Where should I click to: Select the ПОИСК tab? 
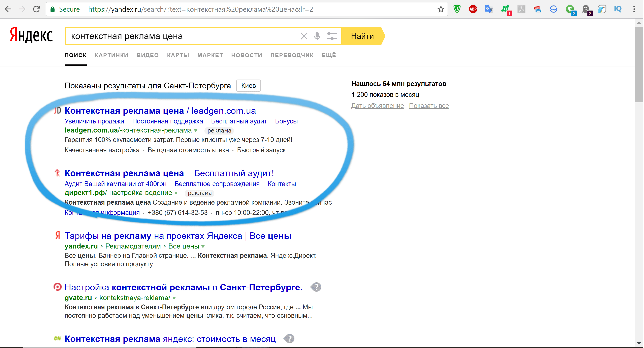[x=75, y=55]
